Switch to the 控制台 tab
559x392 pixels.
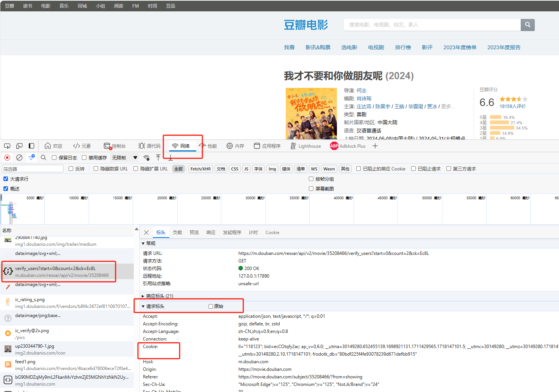click(x=115, y=146)
